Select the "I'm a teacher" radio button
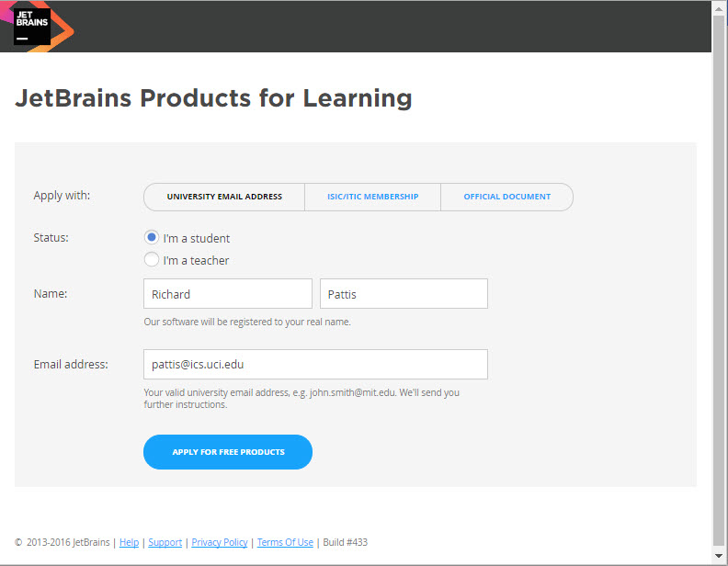The width and height of the screenshot is (728, 566). pyautogui.click(x=152, y=260)
